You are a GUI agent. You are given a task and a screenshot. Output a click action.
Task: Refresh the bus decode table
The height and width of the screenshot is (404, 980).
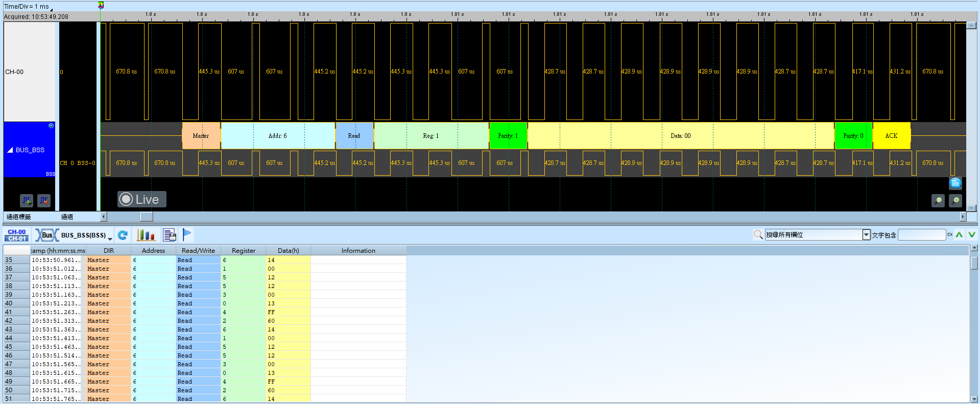point(123,235)
